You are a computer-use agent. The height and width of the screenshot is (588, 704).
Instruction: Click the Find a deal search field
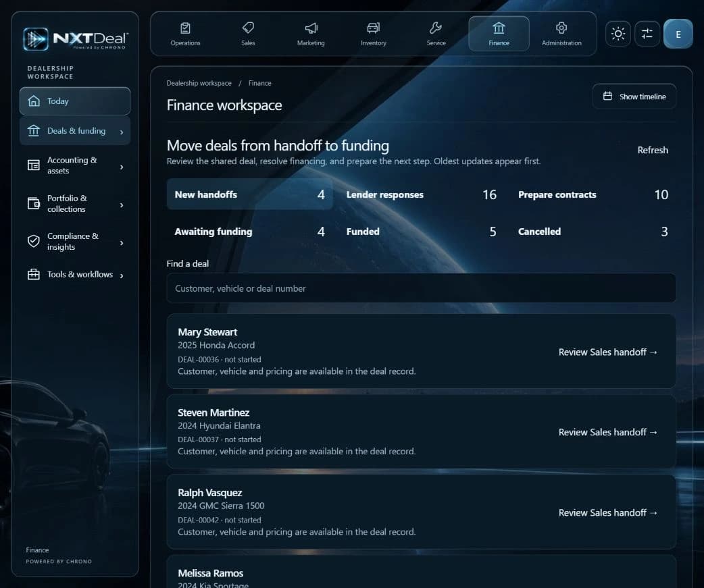pos(421,288)
